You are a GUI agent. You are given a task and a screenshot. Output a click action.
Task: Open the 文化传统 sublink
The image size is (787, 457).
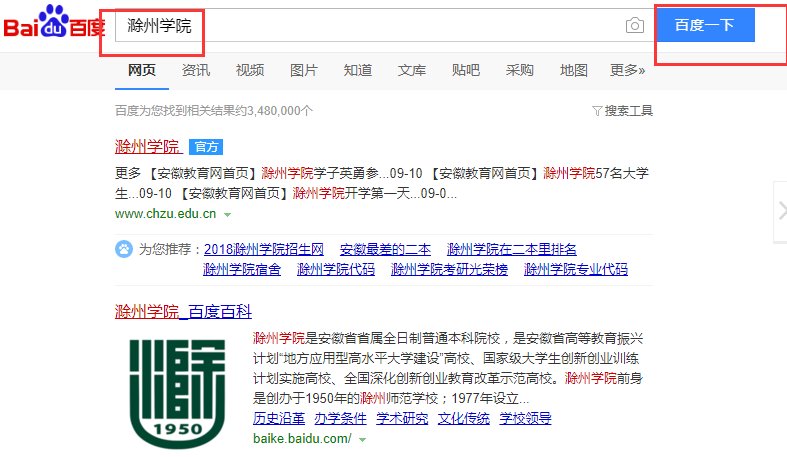click(x=464, y=418)
